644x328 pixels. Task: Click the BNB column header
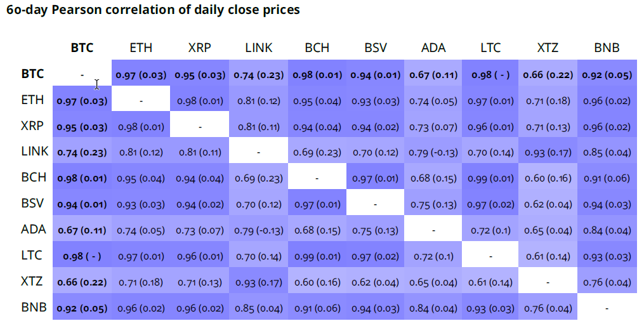point(607,48)
